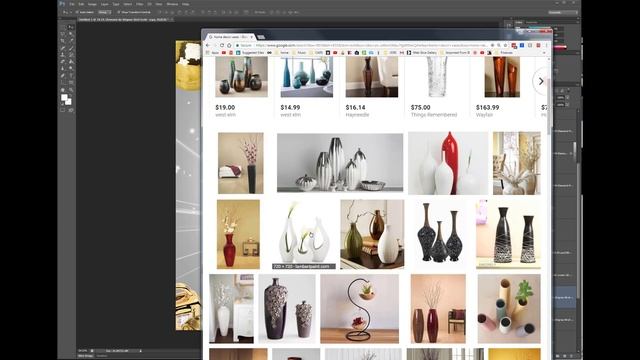Open Suggested Sites bookmark
Image resolution: width=640 pixels, height=360 pixels.
click(250, 53)
